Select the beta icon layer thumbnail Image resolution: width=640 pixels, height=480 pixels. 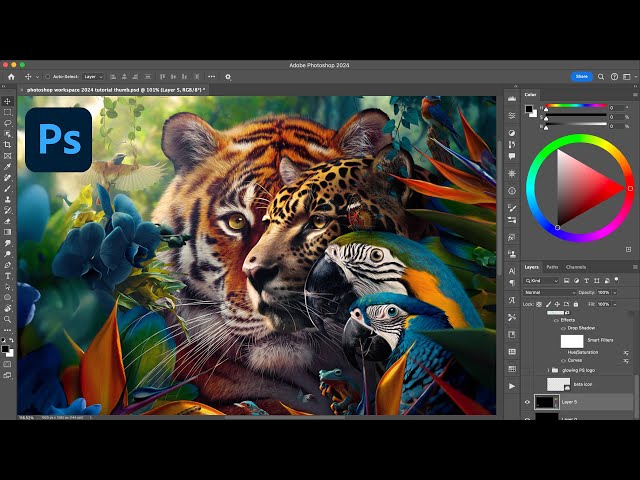[x=558, y=385]
